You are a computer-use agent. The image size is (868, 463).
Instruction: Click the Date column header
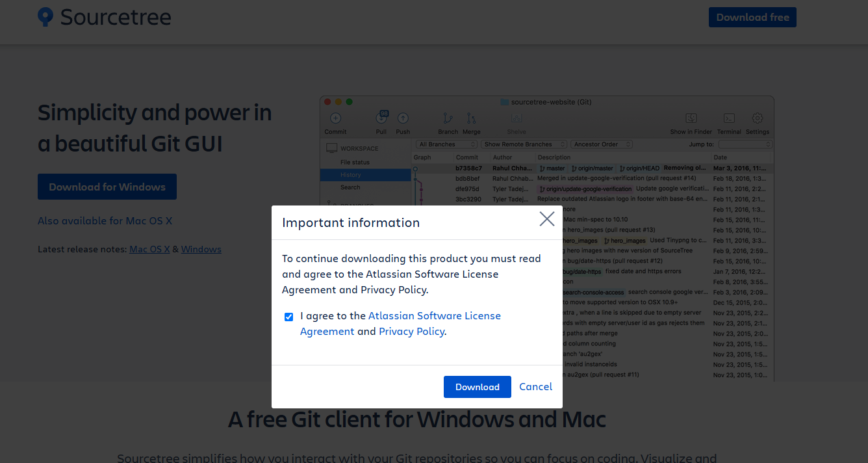point(721,157)
